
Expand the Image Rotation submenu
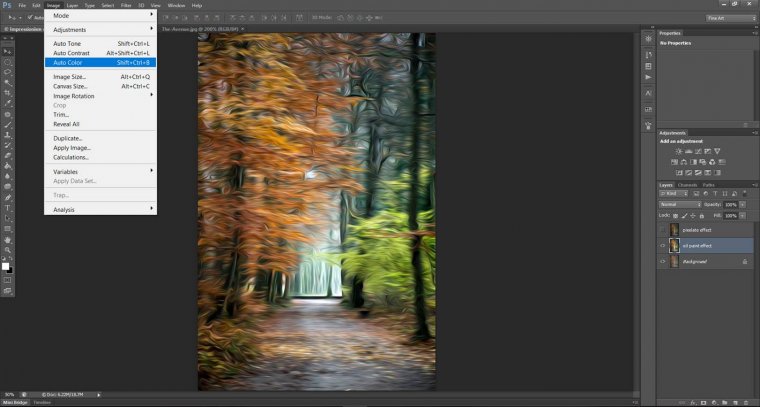pyautogui.click(x=100, y=96)
